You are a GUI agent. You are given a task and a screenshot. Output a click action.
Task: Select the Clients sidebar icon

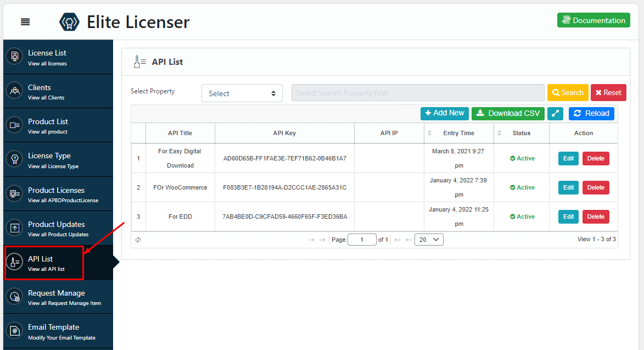tap(14, 91)
